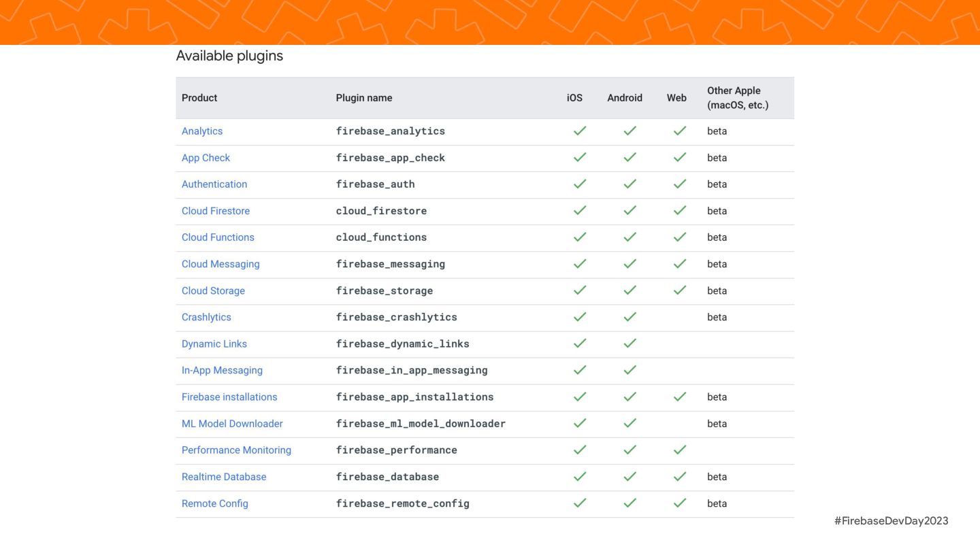Screen dimensions: 980x551
Task: Select the In-App Messaging link
Action: click(x=222, y=370)
